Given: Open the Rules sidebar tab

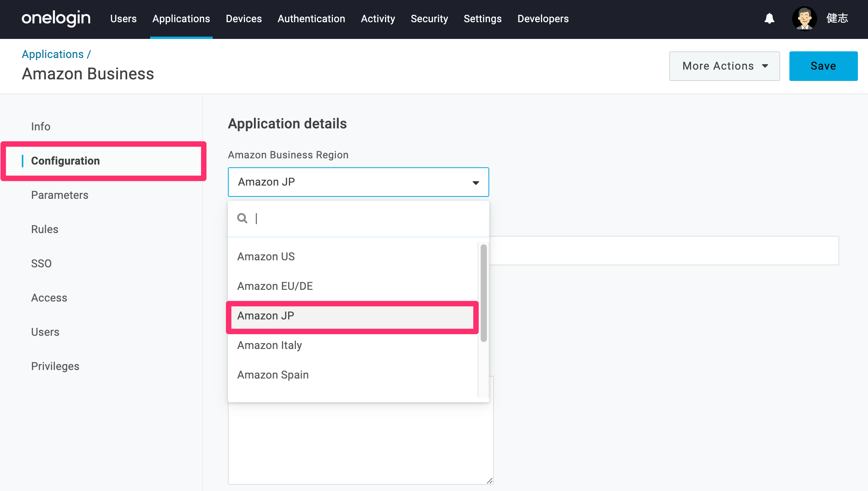Looking at the screenshot, I should (45, 229).
